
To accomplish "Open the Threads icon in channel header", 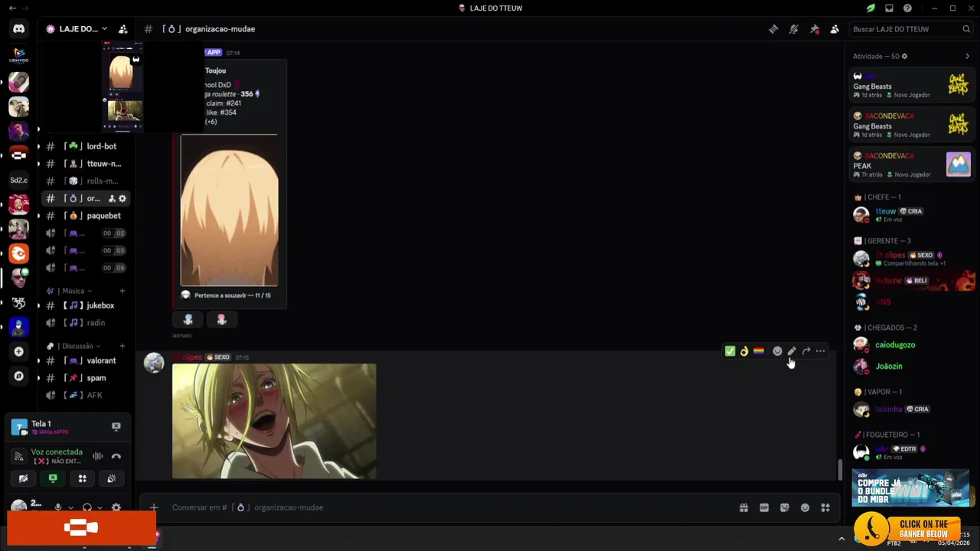I will 773,29.
